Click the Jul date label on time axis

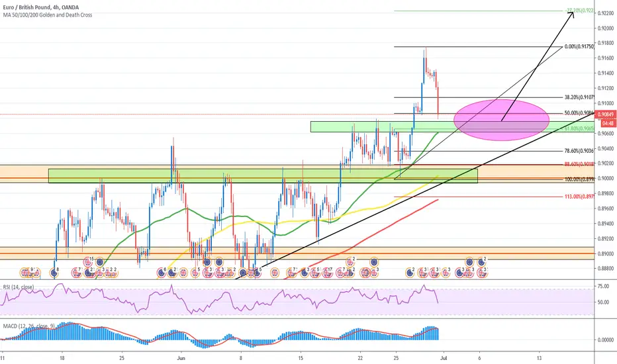444,358
